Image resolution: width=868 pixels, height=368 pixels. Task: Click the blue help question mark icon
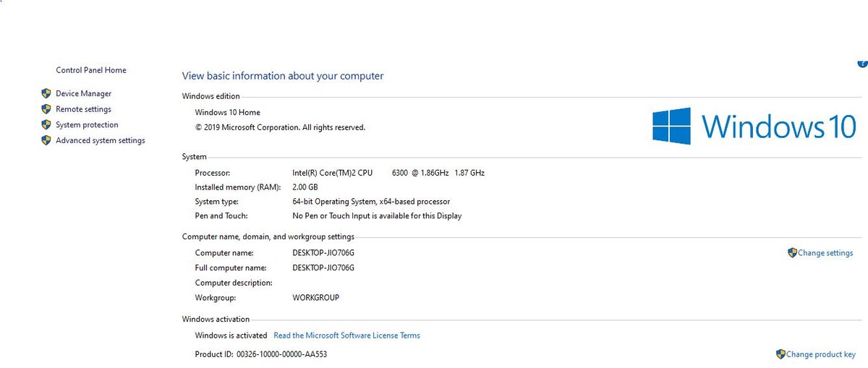point(863,64)
